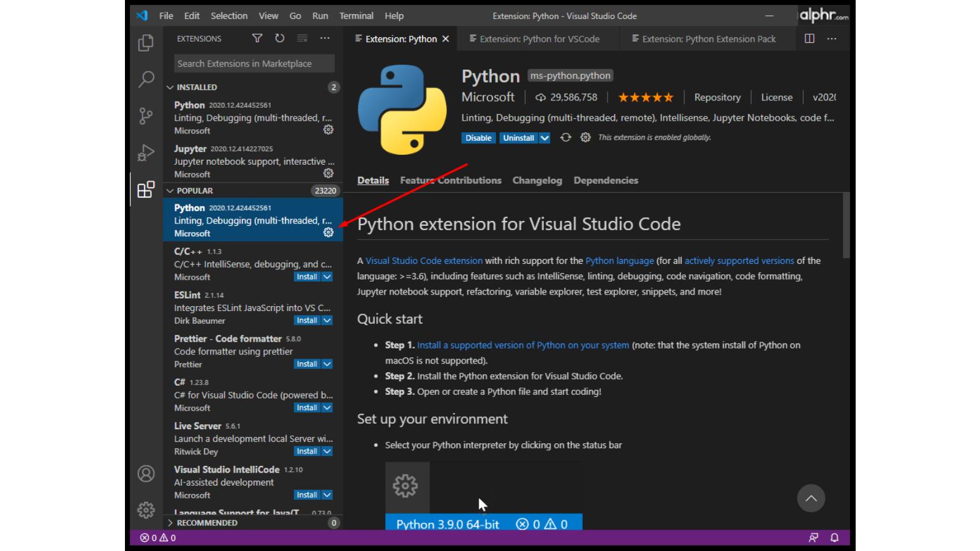Open the Manage gear in activity bar
980x551 pixels.
point(146,510)
